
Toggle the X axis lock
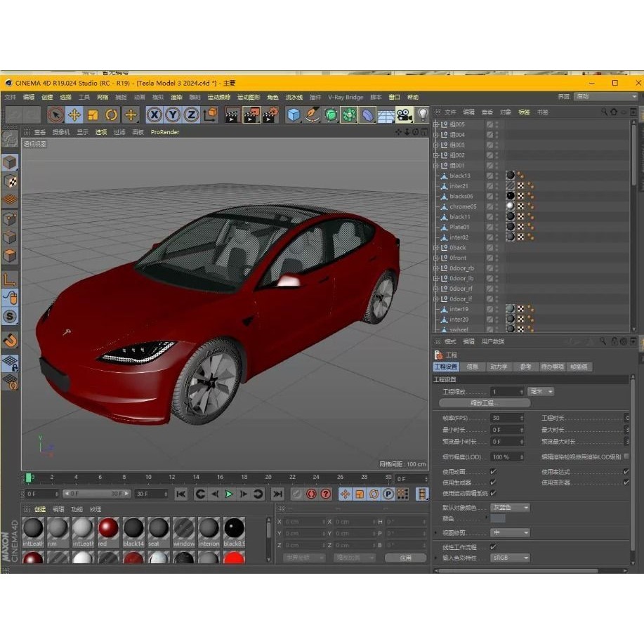click(x=154, y=114)
